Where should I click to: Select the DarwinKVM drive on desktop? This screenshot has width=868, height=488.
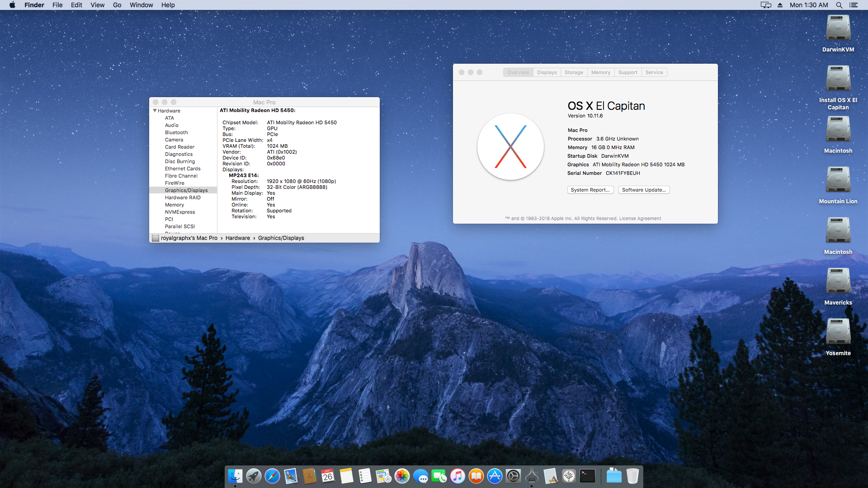coord(838,29)
